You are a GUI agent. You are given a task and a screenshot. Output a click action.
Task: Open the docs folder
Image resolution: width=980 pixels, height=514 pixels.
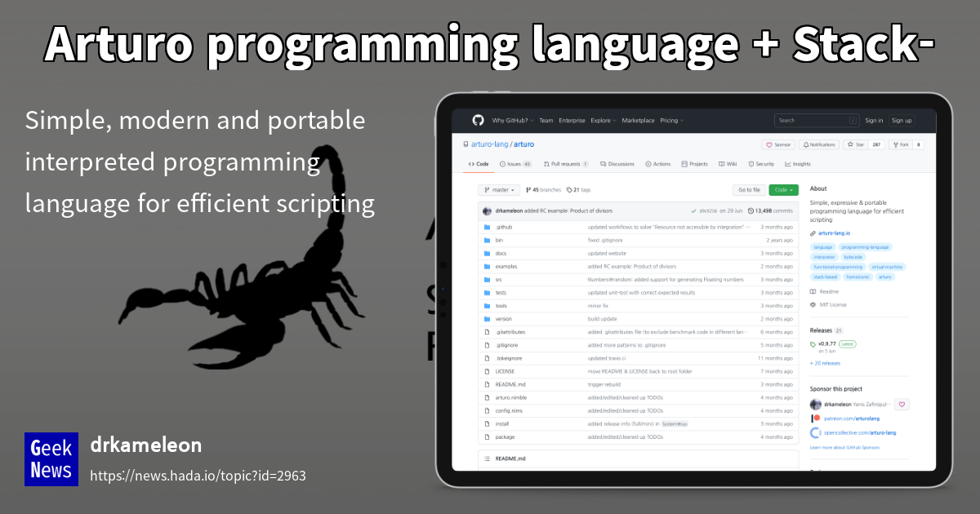(x=501, y=253)
